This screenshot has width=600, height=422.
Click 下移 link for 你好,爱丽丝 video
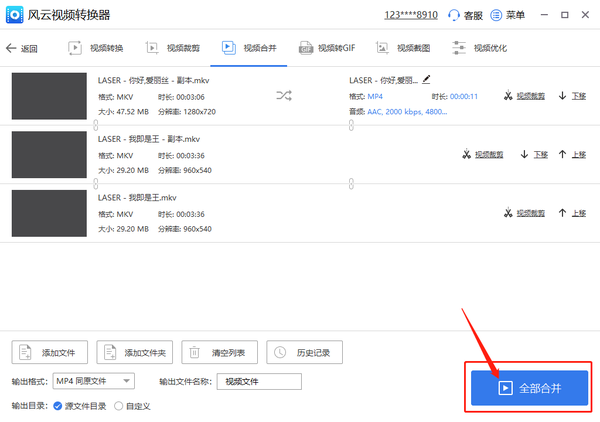[x=579, y=96]
